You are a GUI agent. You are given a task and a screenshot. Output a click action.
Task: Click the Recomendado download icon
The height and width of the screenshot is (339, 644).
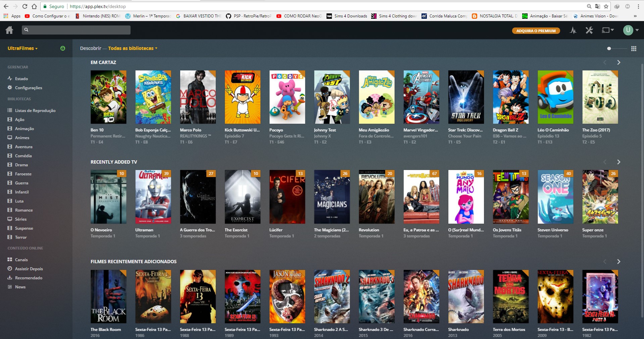pos(10,278)
